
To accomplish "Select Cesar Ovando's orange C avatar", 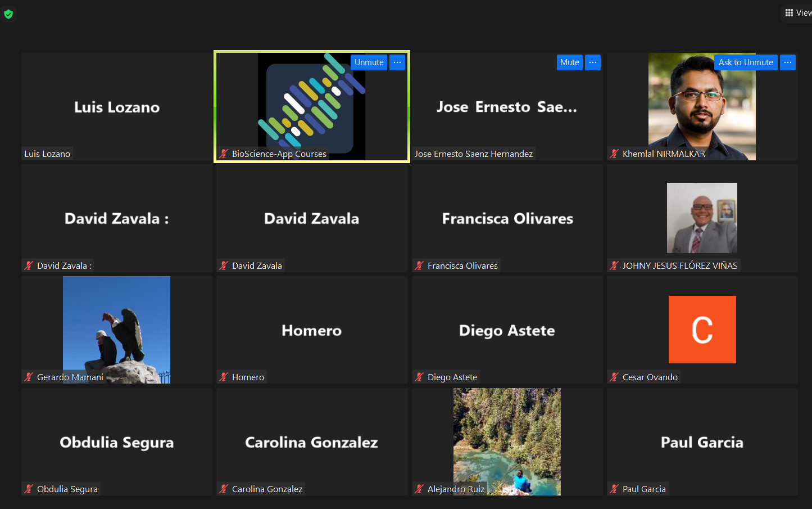I will pos(702,330).
